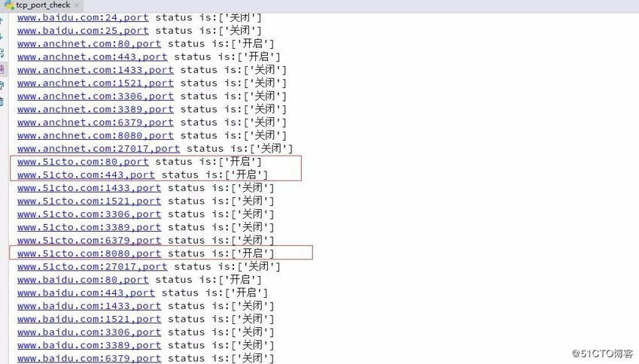Screen dimensions: 639x364
Task: Visit the www.anchnet.com:8080,port link
Action: [96, 135]
